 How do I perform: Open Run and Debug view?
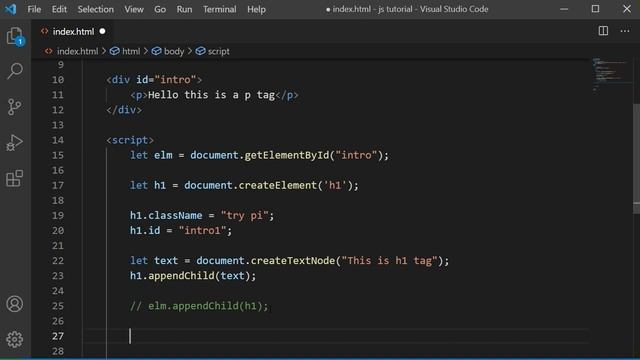[x=14, y=143]
